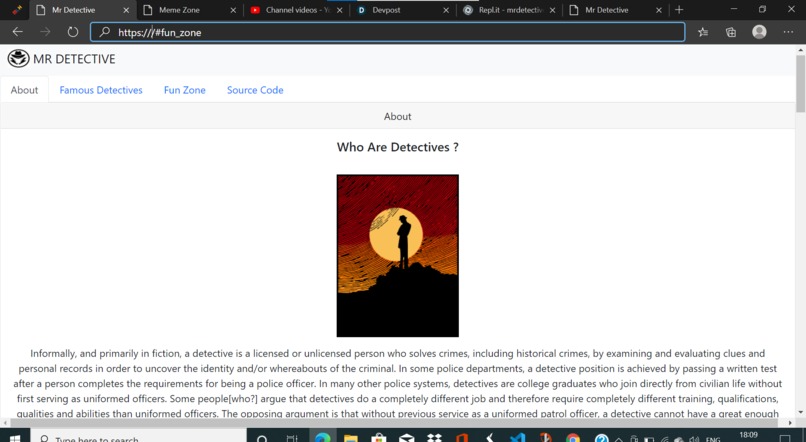Open the Source Code tab

point(255,90)
